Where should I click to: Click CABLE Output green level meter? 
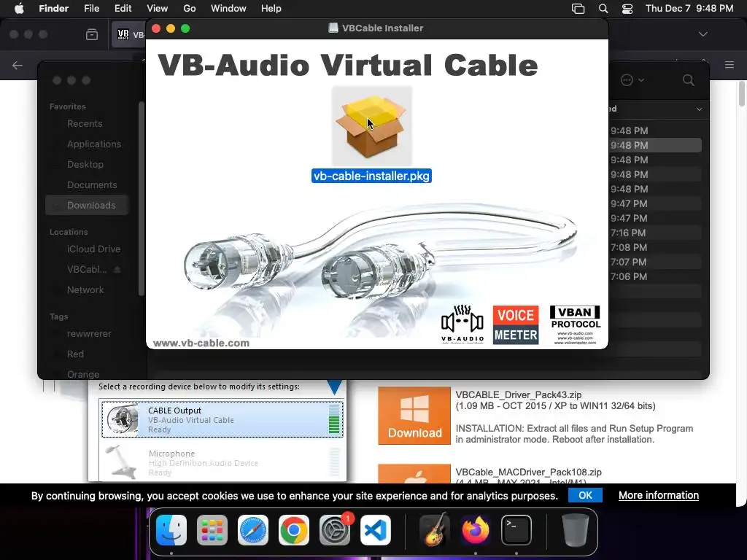(x=334, y=419)
